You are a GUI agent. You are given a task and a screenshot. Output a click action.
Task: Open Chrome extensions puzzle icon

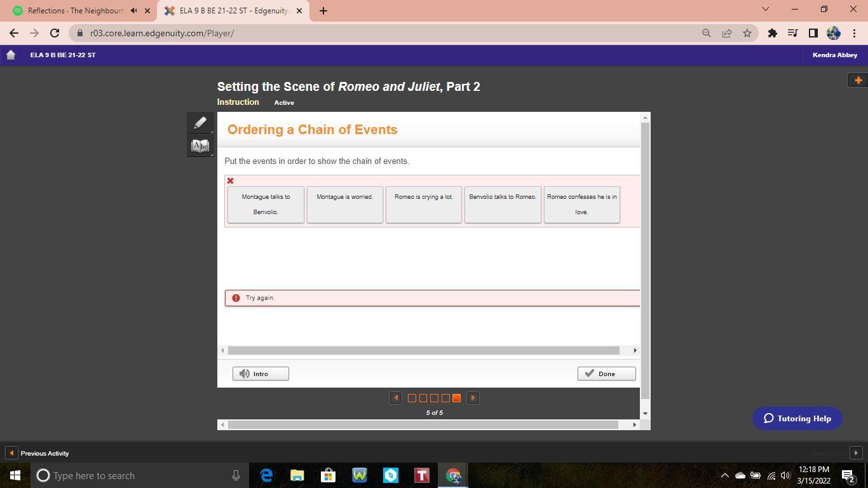772,33
